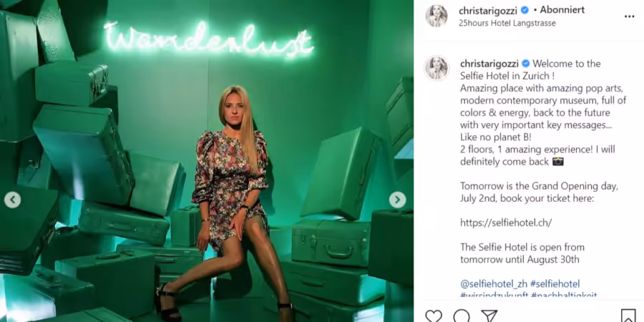
Task: Share the post via paper plane icon
Action: pos(489,316)
